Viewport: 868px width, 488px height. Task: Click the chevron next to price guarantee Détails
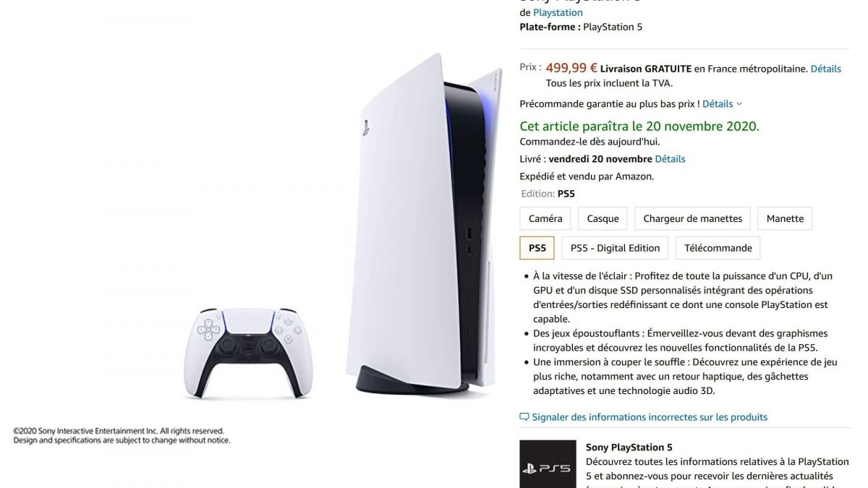tap(739, 104)
